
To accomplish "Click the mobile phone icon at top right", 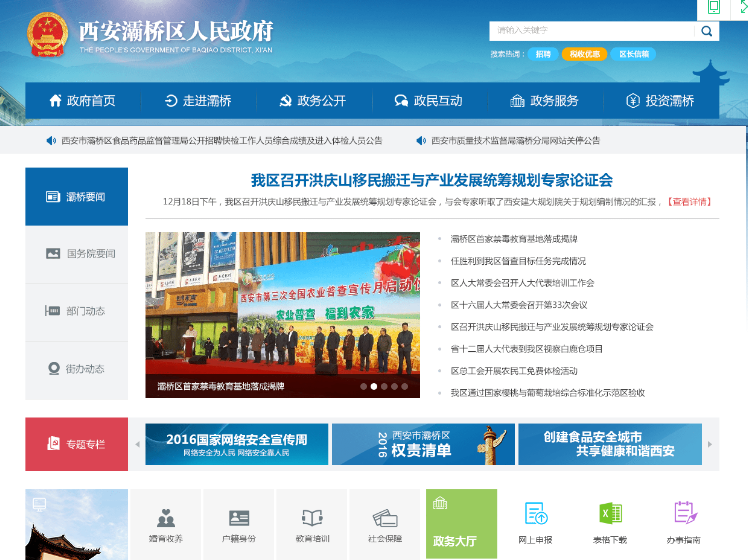I will point(714,8).
